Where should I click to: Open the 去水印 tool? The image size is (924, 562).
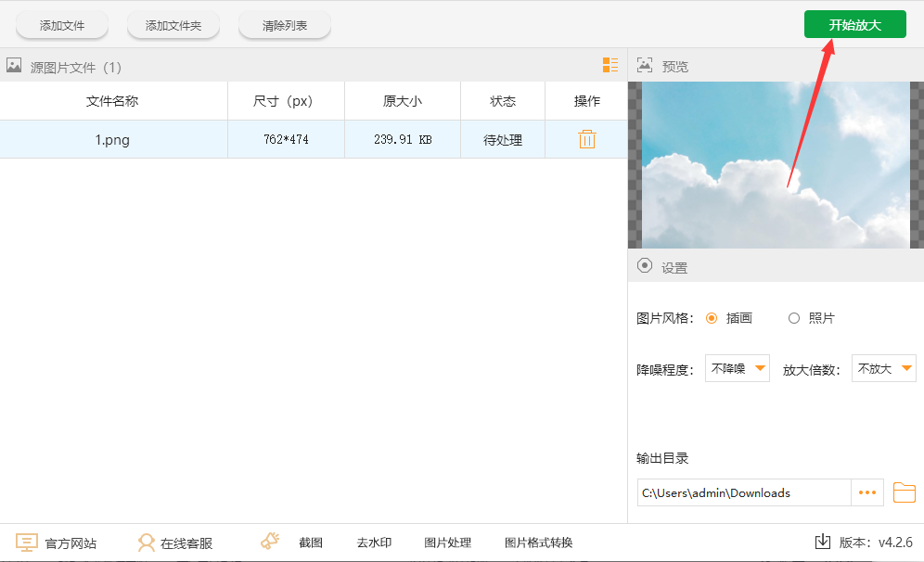pyautogui.click(x=374, y=543)
